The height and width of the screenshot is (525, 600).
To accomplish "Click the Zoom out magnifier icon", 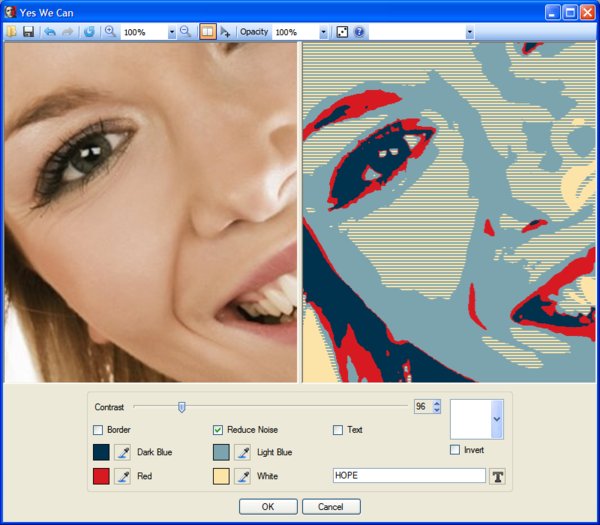I will tap(185, 32).
